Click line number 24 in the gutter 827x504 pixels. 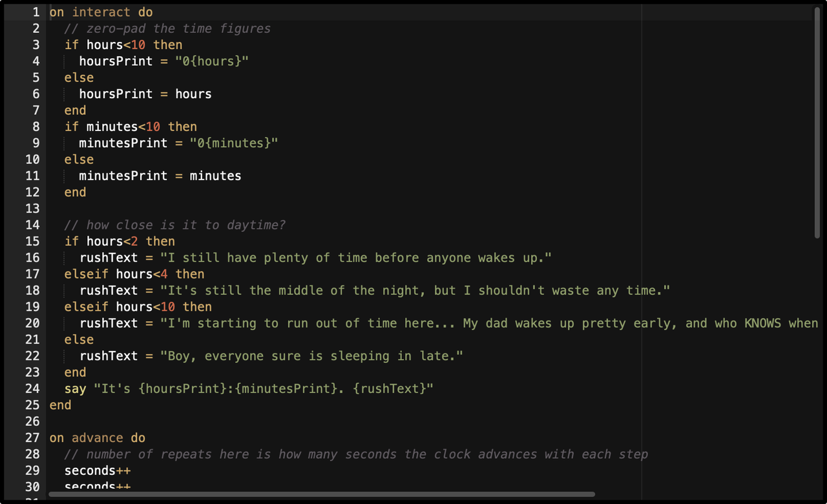32,388
